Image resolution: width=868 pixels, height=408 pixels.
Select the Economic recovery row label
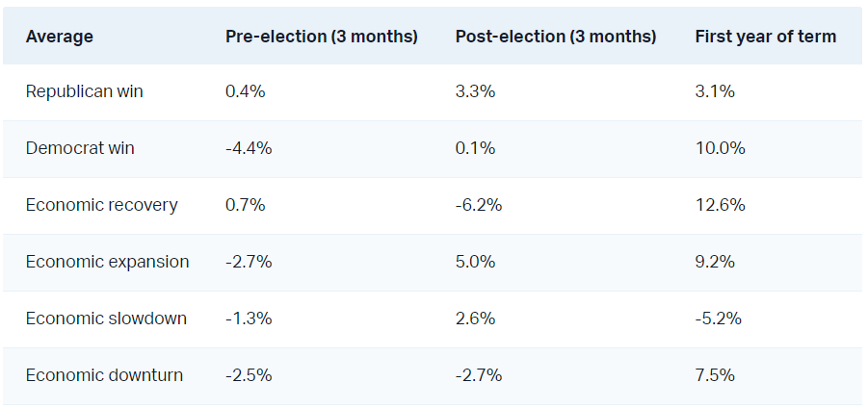tap(102, 205)
